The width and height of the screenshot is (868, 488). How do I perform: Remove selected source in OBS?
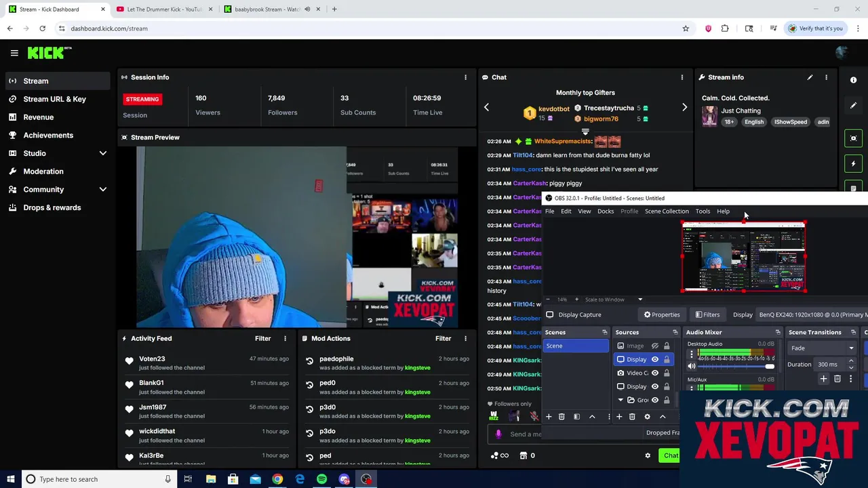(x=632, y=417)
